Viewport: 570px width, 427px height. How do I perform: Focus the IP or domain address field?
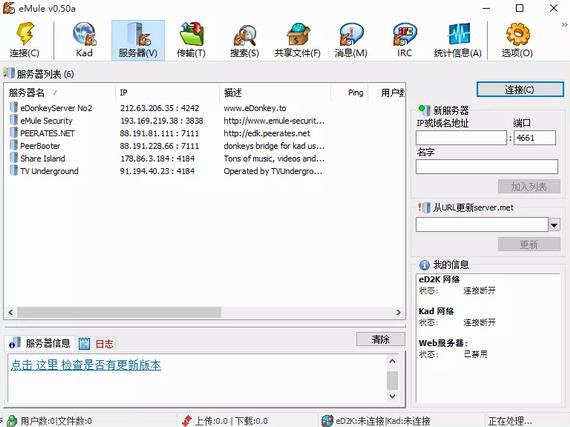[x=461, y=138]
